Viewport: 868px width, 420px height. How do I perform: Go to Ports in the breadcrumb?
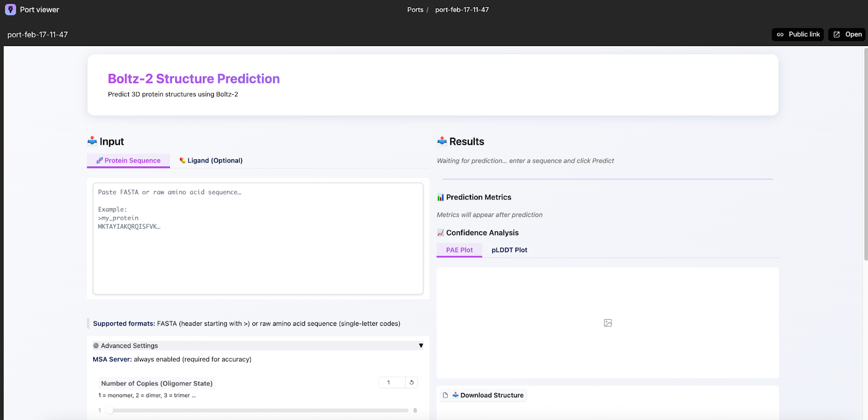tap(416, 10)
